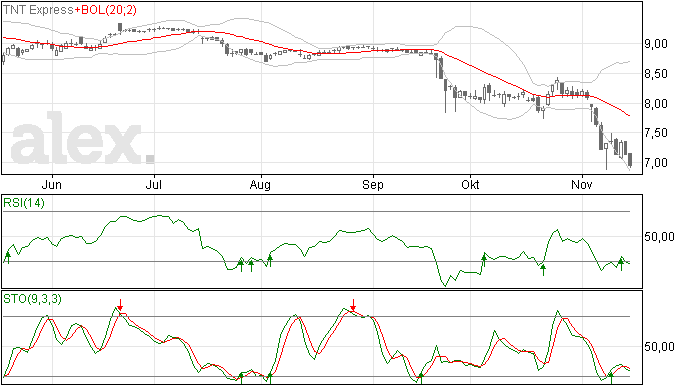The image size is (690, 387).
Task: Select the Jul label on the time axis
Action: pyautogui.click(x=154, y=185)
